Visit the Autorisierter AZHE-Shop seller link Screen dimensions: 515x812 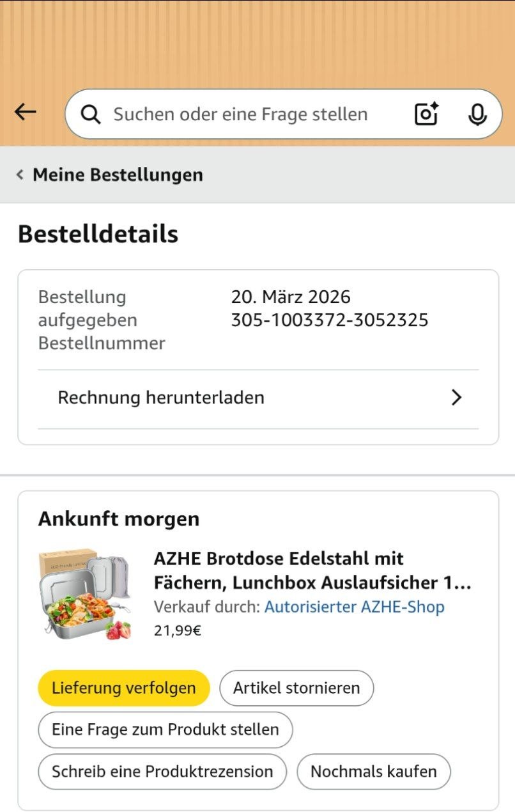[355, 607]
